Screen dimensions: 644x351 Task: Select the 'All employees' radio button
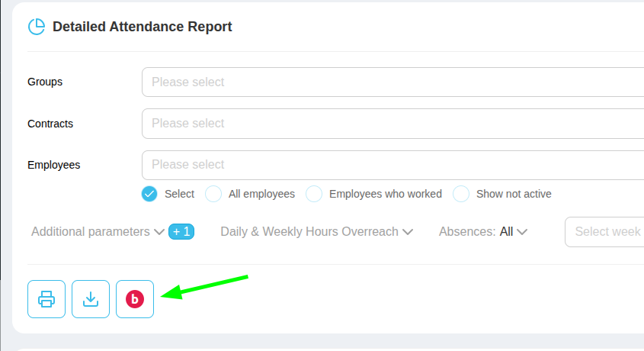coord(213,194)
